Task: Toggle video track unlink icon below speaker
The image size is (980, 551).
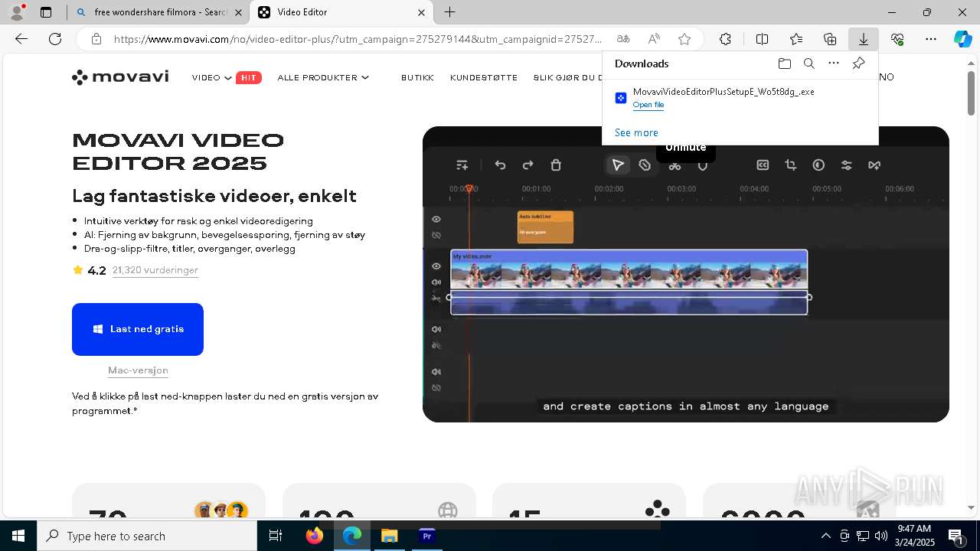Action: [436, 298]
